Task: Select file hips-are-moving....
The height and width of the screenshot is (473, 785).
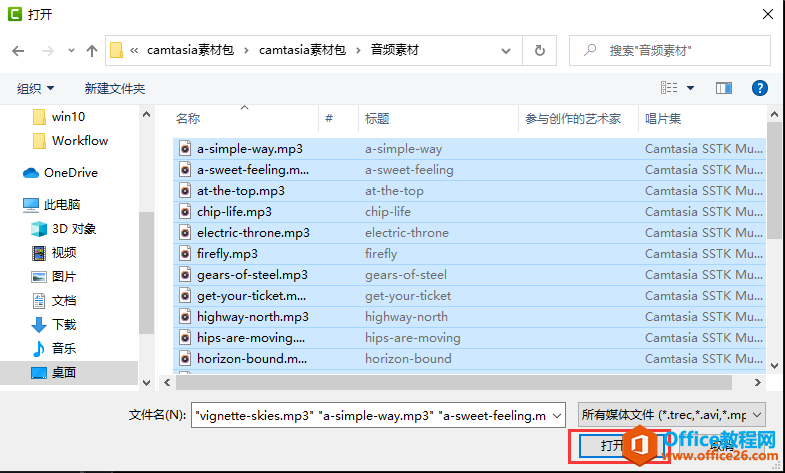Action: coord(251,338)
